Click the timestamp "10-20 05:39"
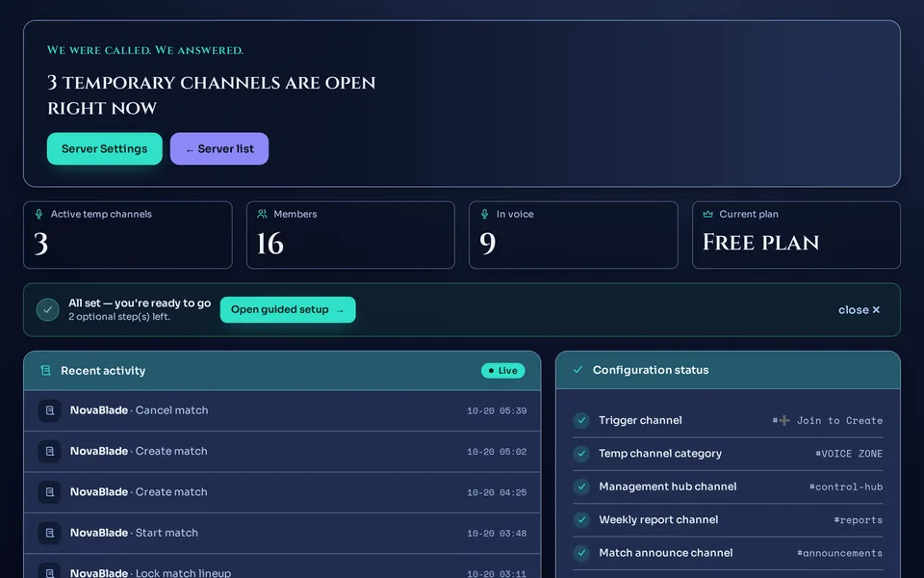Viewport: 924px width, 578px height. pos(497,410)
